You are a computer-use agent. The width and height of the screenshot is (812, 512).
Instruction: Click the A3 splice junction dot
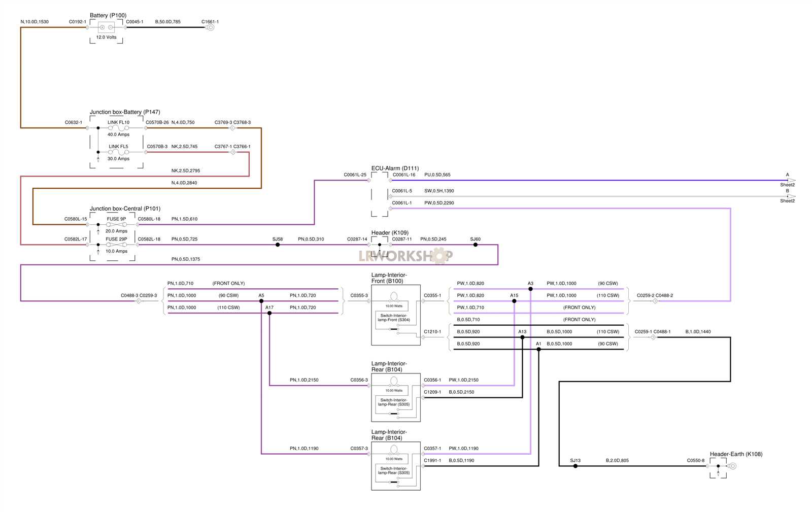click(x=530, y=289)
